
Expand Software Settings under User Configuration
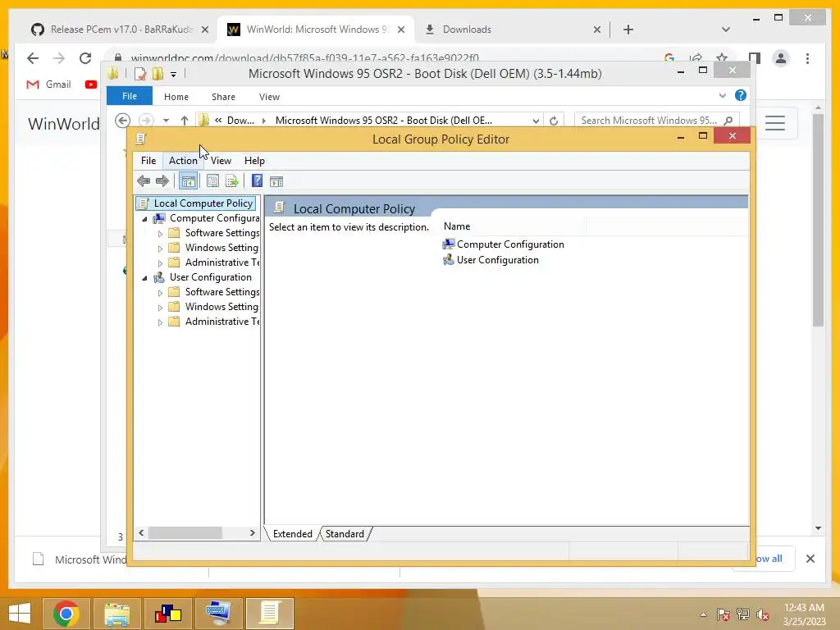click(x=160, y=293)
